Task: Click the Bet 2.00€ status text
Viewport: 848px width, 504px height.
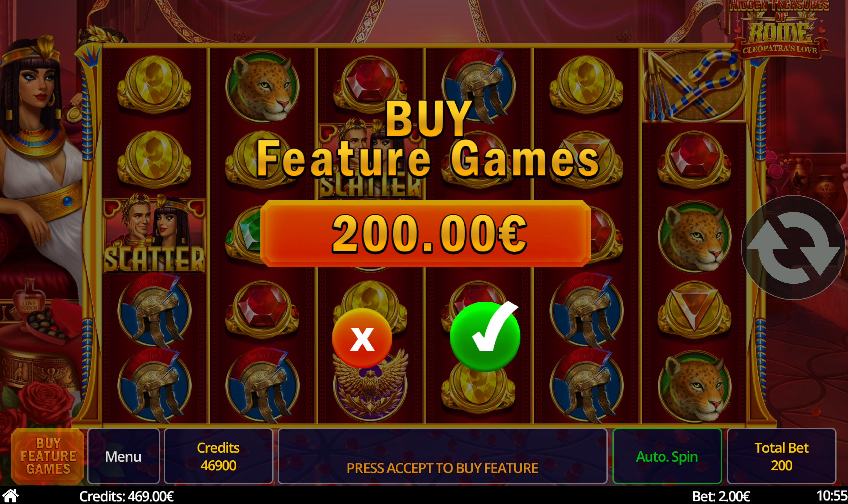Action: [x=721, y=496]
